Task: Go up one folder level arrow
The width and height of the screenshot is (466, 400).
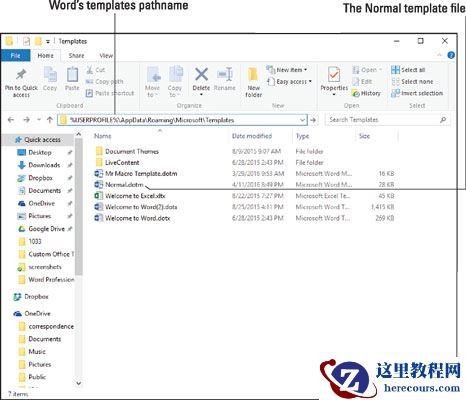Action: point(50,120)
